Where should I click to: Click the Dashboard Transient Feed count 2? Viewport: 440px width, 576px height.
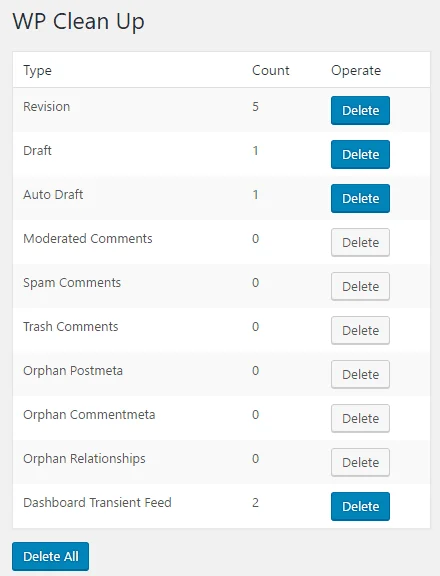[256, 502]
